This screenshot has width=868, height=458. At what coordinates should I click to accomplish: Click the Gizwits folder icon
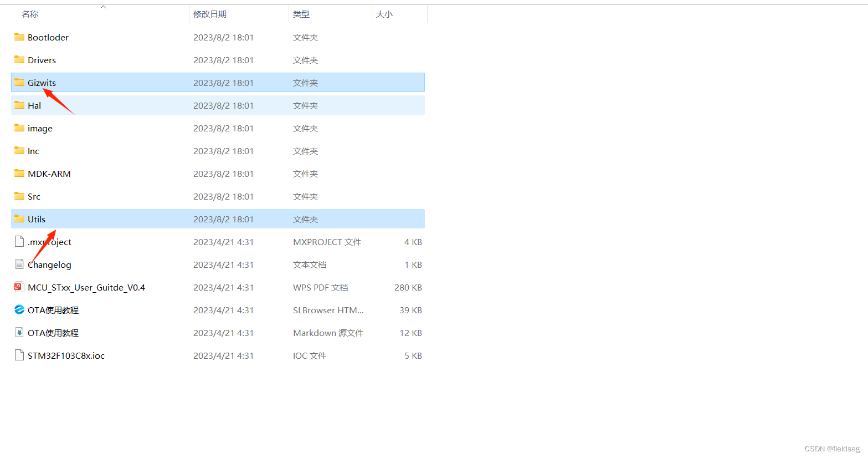(19, 83)
